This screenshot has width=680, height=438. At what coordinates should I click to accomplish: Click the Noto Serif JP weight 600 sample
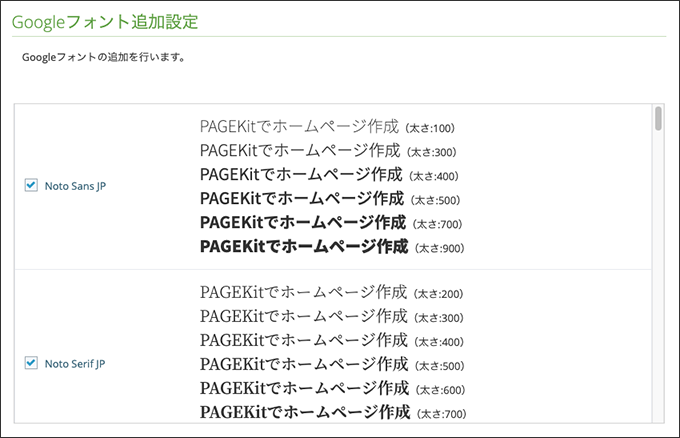[x=333, y=388]
